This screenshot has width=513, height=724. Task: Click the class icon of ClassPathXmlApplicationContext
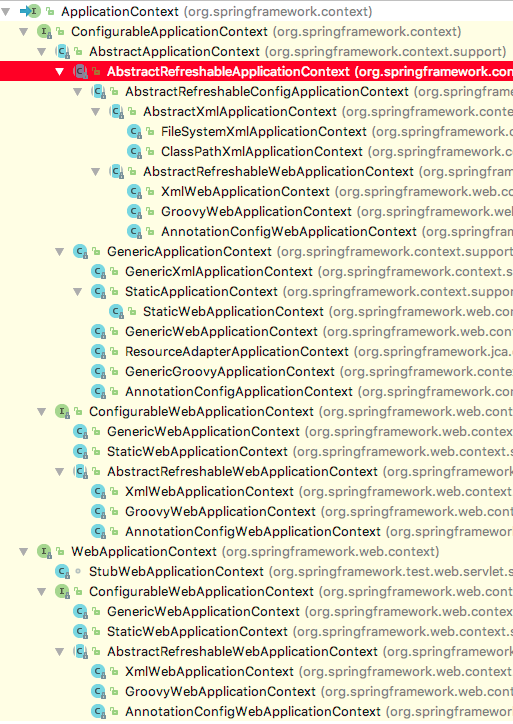pos(134,151)
